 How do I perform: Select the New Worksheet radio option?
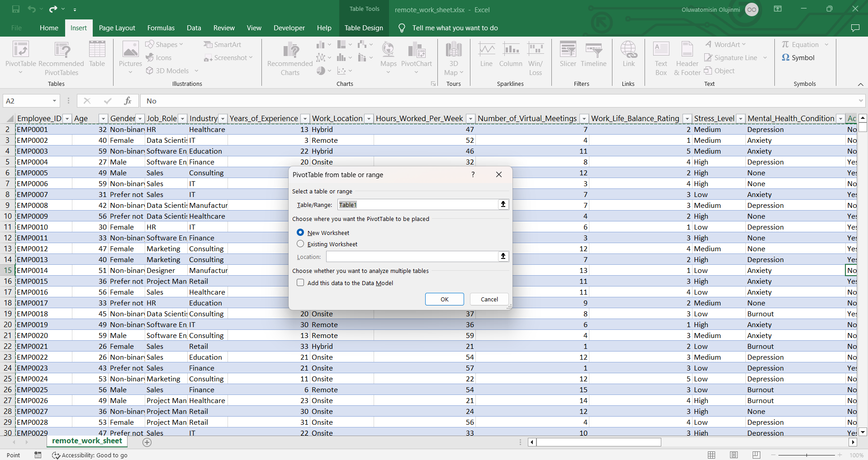(300, 233)
